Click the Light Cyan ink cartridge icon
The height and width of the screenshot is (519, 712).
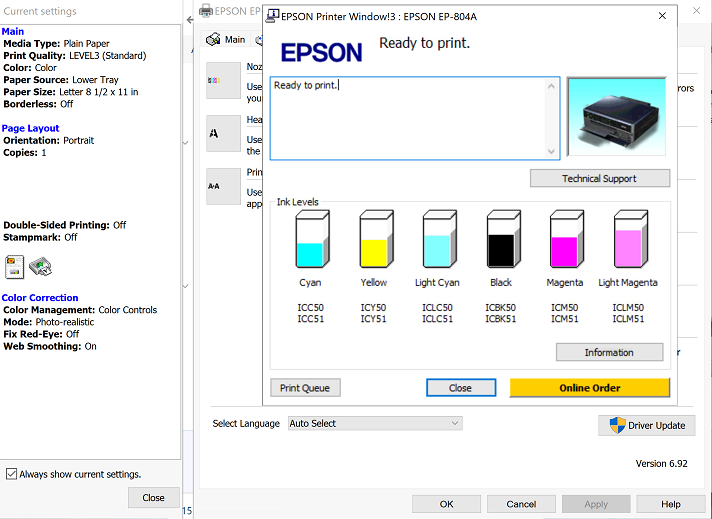(x=440, y=239)
